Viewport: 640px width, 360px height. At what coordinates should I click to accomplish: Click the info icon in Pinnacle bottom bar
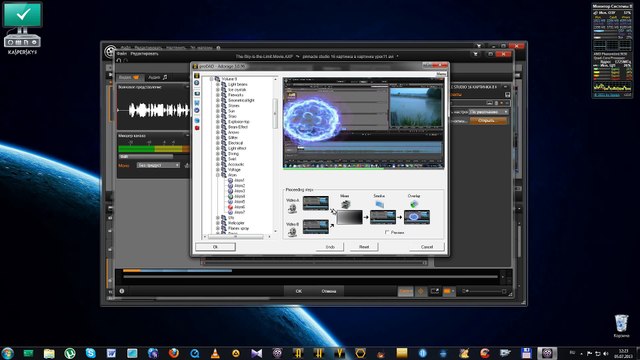[122, 291]
